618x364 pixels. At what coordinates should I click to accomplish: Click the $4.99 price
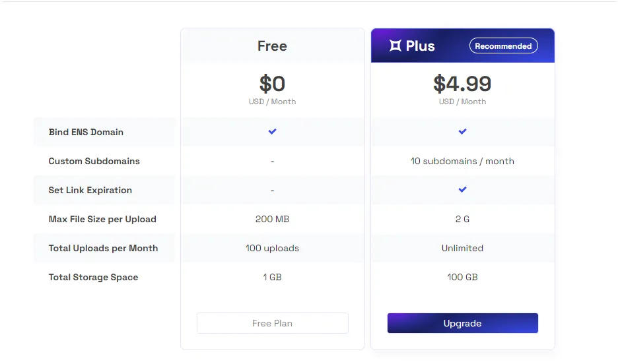point(462,84)
